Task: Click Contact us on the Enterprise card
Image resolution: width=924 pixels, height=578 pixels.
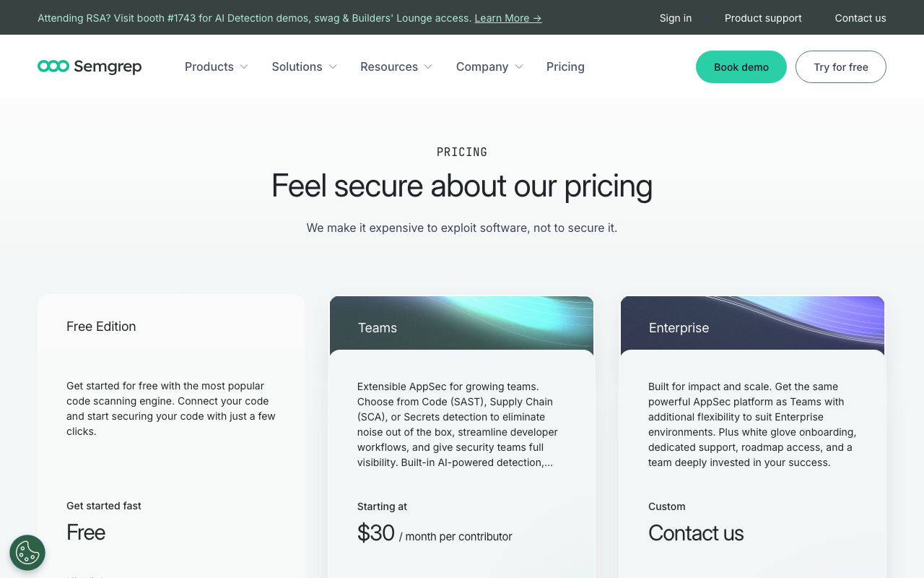Action: point(695,533)
